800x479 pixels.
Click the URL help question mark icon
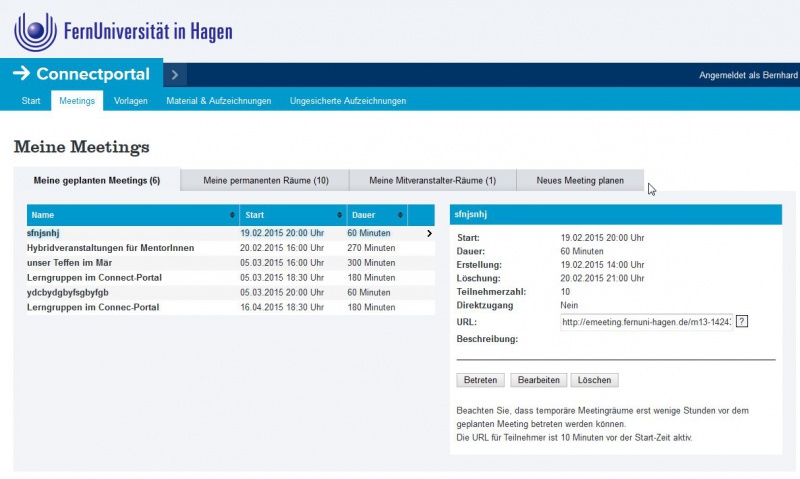(742, 321)
